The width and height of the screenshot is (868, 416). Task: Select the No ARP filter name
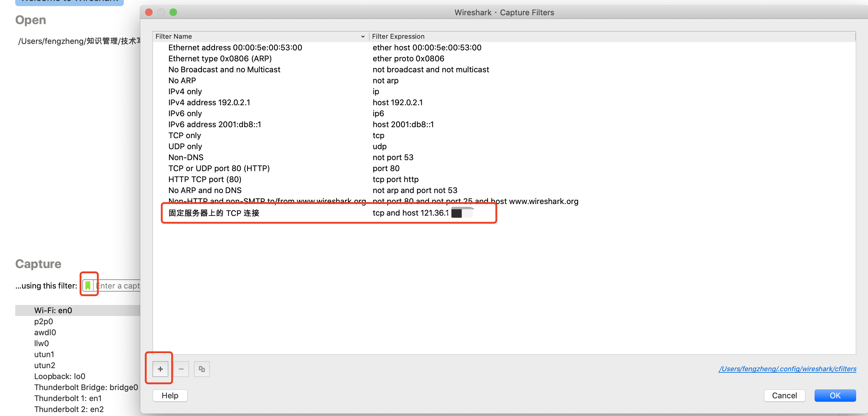tap(182, 81)
